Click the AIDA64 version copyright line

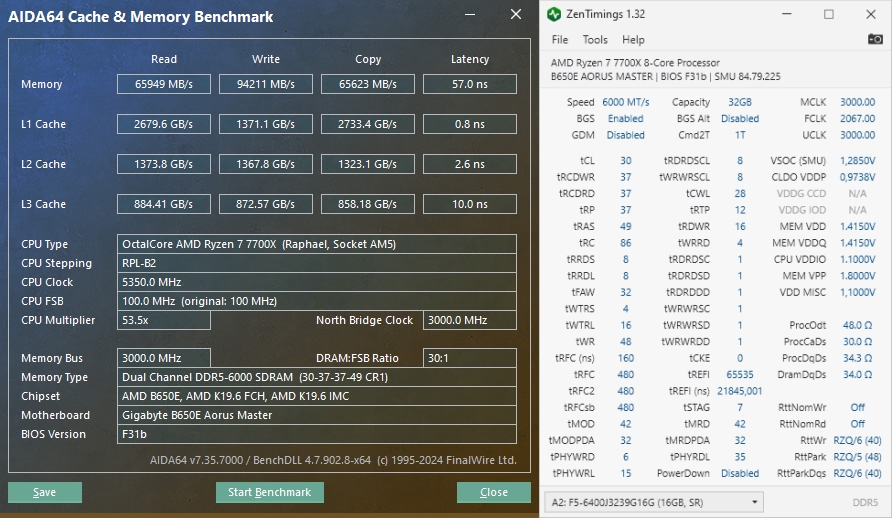pyautogui.click(x=333, y=460)
